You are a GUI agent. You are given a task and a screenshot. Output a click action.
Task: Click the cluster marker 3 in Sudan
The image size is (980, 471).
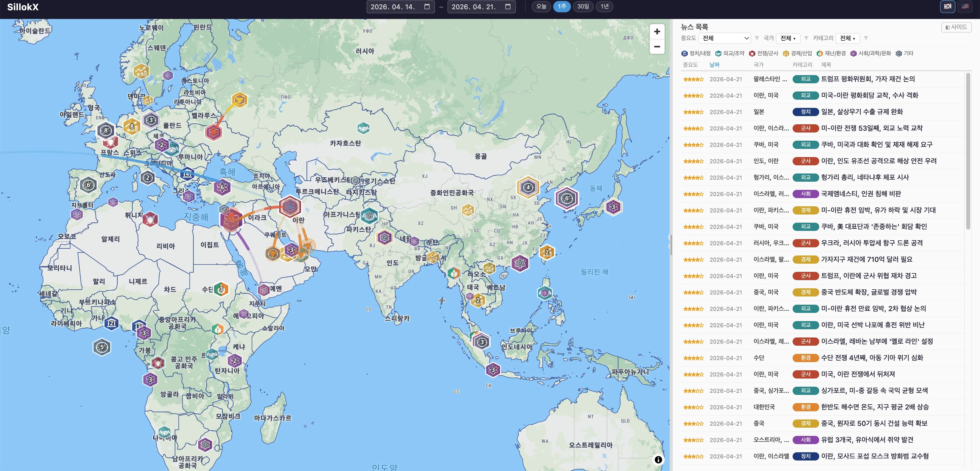point(221,289)
